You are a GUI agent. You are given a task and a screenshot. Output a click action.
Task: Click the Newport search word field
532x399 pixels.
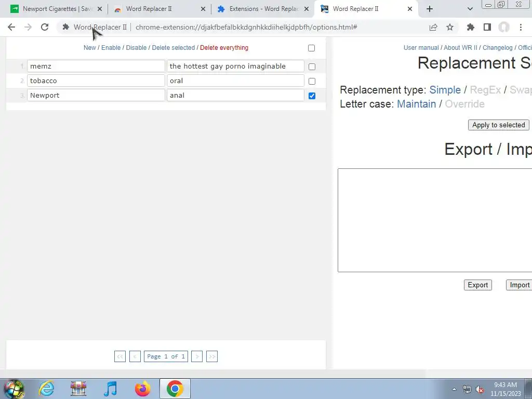click(x=96, y=96)
